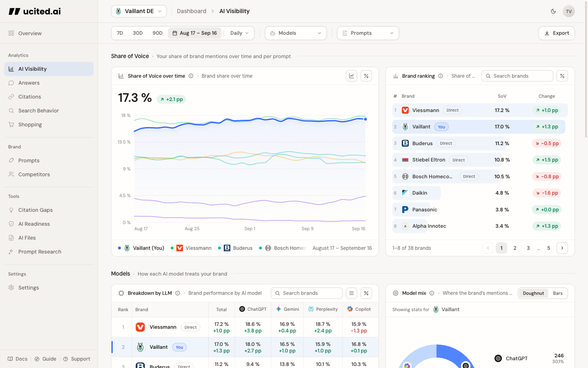Open the Guide link
The height and width of the screenshot is (368, 588).
(45, 359)
